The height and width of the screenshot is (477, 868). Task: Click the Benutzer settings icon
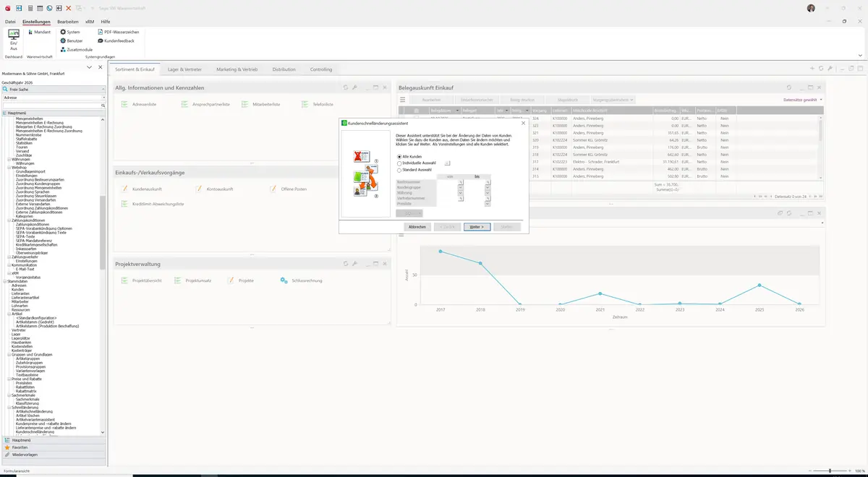coord(63,40)
